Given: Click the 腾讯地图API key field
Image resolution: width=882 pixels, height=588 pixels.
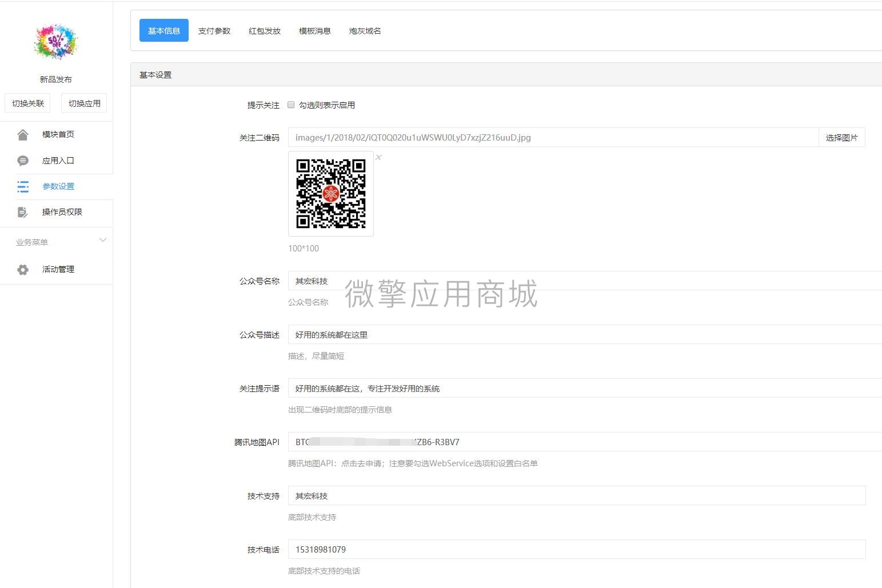Looking at the screenshot, I should point(585,442).
